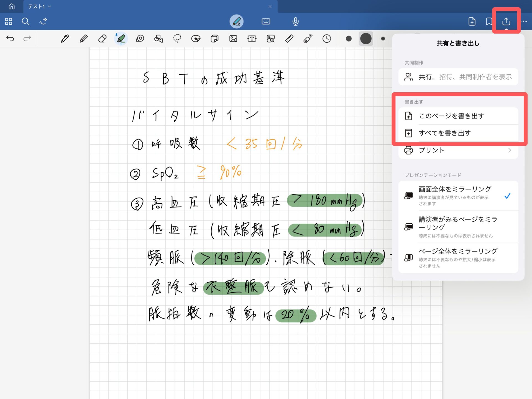Select the eraser tool
Viewport: 532px width, 399px height.
click(x=102, y=39)
